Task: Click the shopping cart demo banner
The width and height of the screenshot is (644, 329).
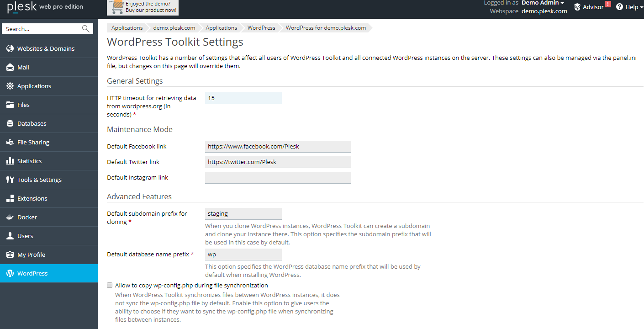Action: 143,7
